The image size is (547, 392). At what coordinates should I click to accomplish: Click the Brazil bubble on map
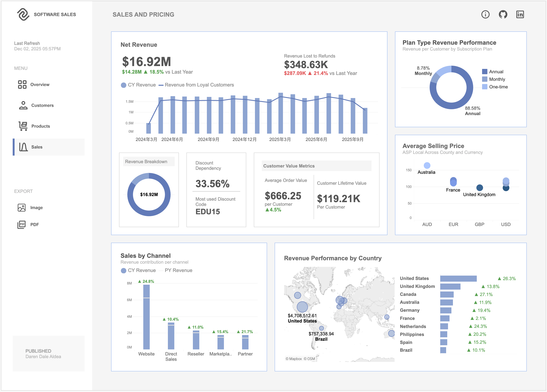pos(321,328)
